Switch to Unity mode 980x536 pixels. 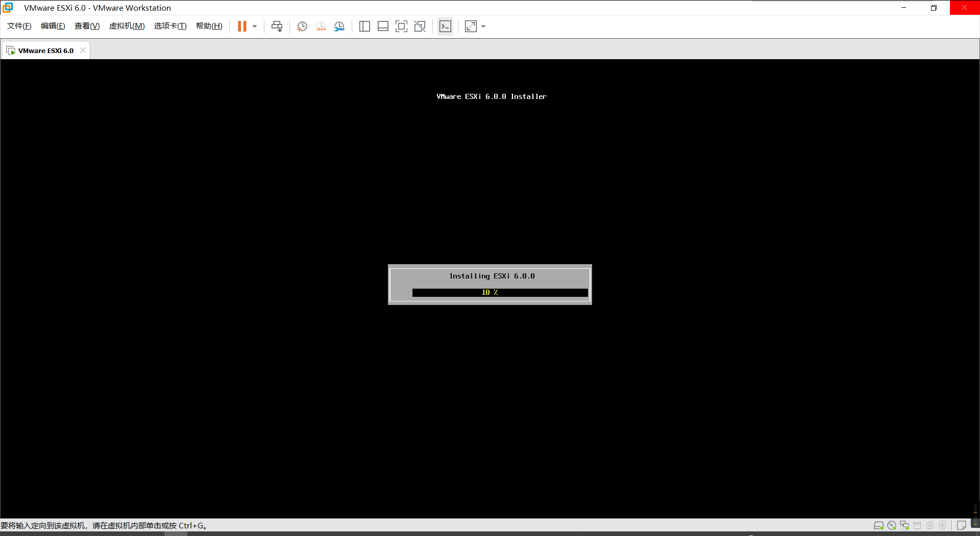[x=420, y=27]
